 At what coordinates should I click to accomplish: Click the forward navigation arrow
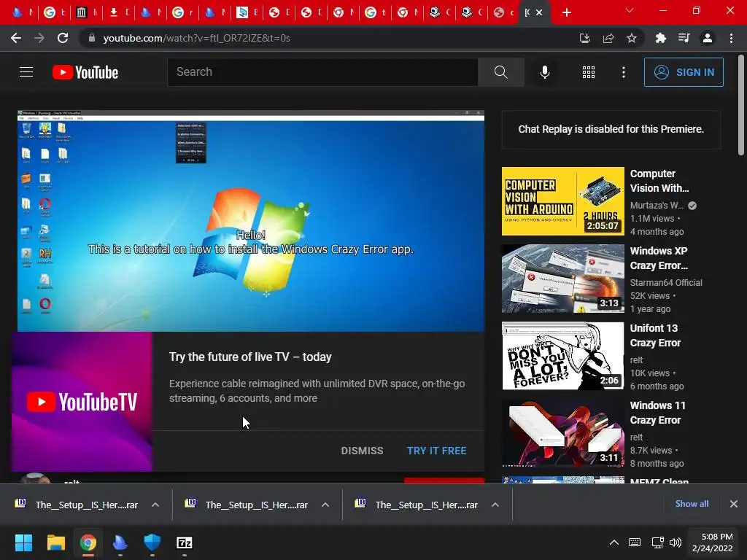tap(39, 38)
